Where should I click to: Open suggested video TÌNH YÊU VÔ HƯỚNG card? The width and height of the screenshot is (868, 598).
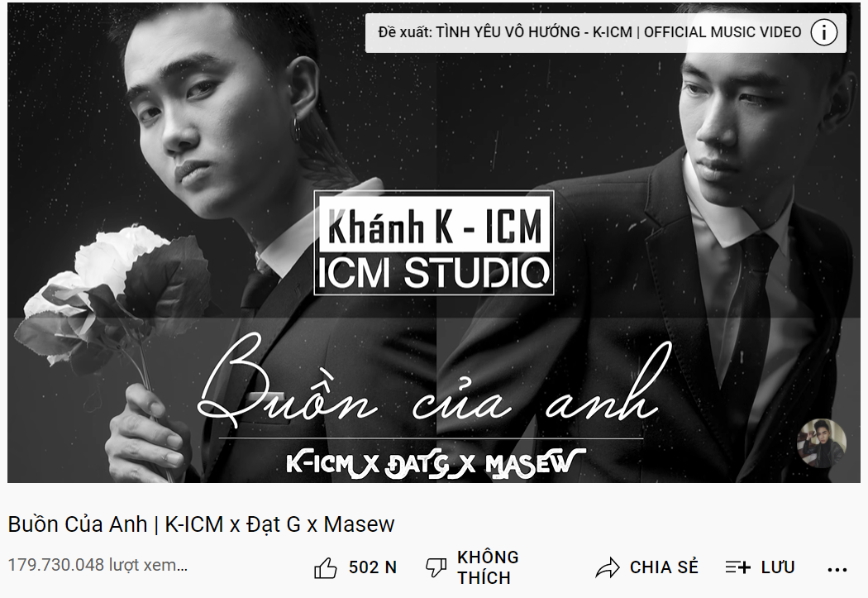pyautogui.click(x=606, y=32)
